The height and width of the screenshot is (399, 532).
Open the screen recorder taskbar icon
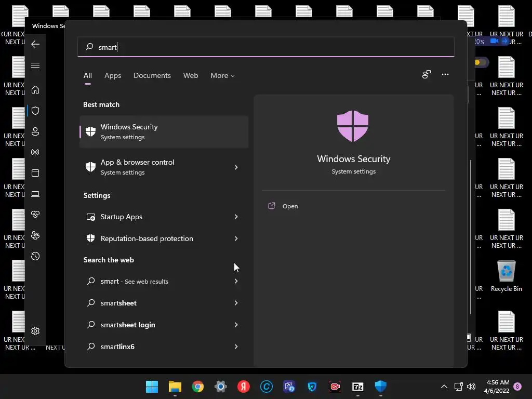tap(335, 387)
